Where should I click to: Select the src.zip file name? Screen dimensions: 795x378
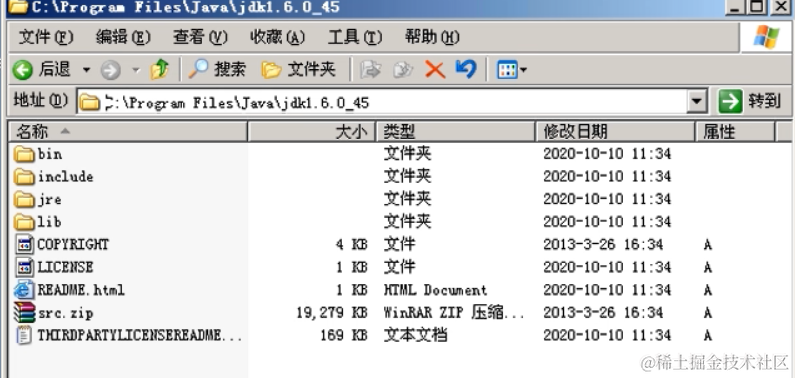point(65,313)
